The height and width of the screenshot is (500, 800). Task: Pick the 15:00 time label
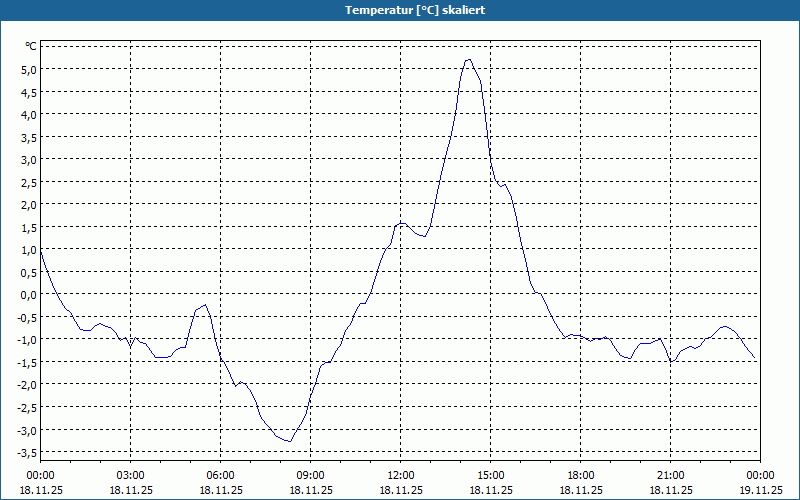491,476
